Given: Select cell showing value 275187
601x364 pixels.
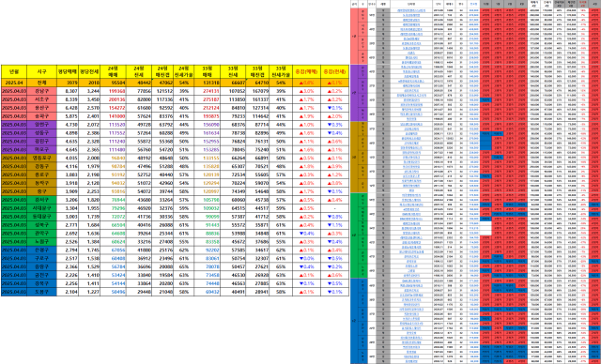Looking at the screenshot, I should point(207,99).
